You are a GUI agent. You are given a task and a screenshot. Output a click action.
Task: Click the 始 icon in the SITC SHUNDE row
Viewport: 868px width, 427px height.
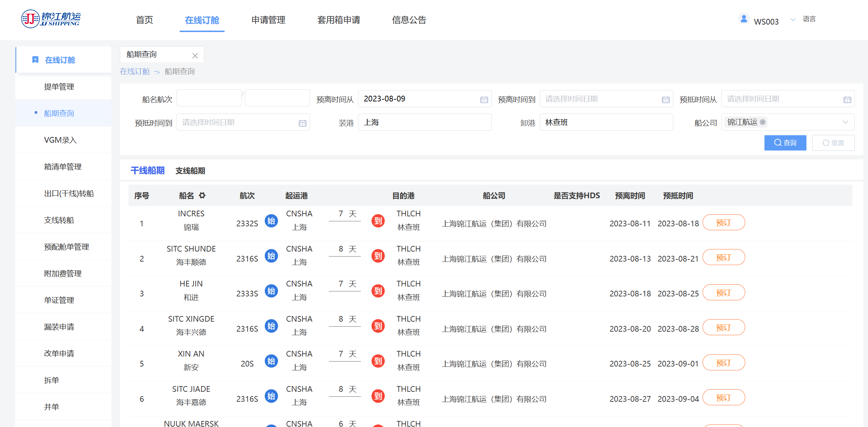click(x=271, y=255)
